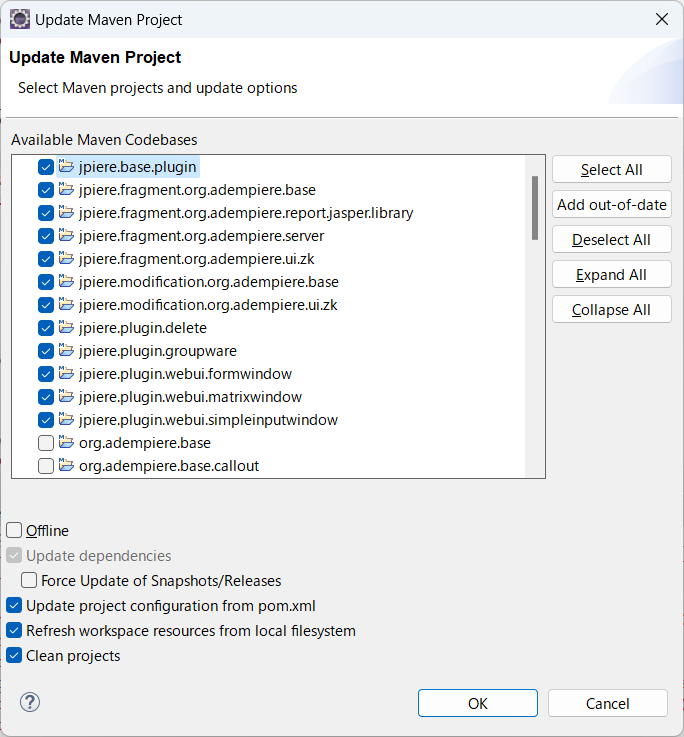This screenshot has width=684, height=737.
Task: Select jpiere.modification.org.adempiere.ui.zk row text
Action: (x=208, y=305)
